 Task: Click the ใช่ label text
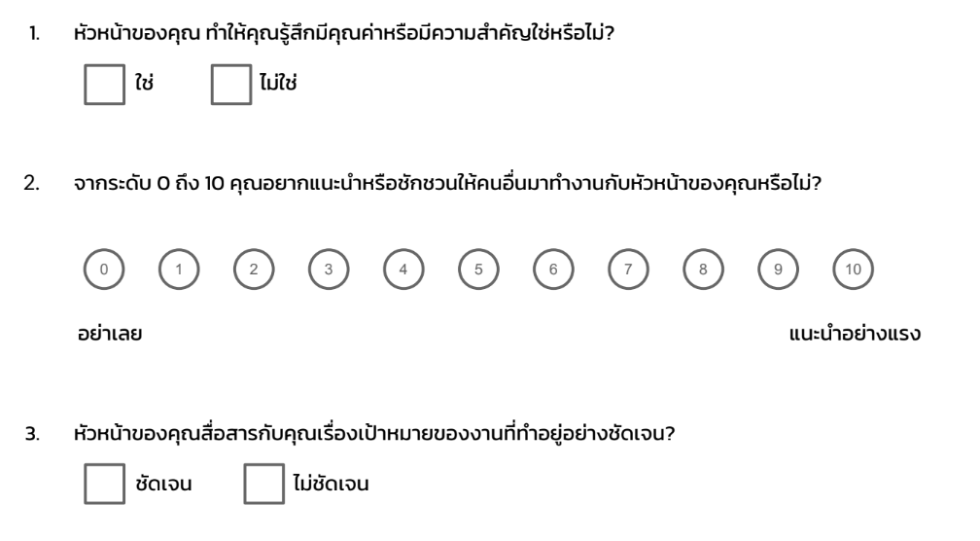click(x=144, y=82)
